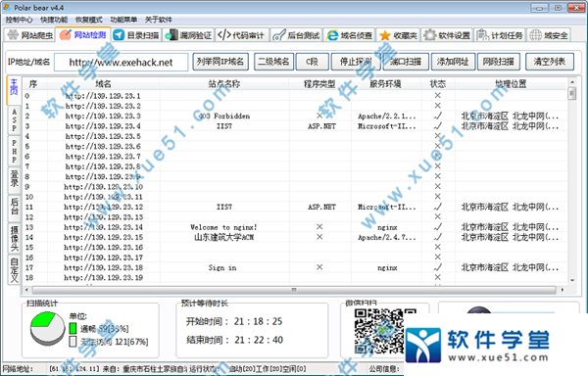Screen dimensions: 588x376
Task: Open 域名侦查 browser icon tab
Action: [332, 35]
